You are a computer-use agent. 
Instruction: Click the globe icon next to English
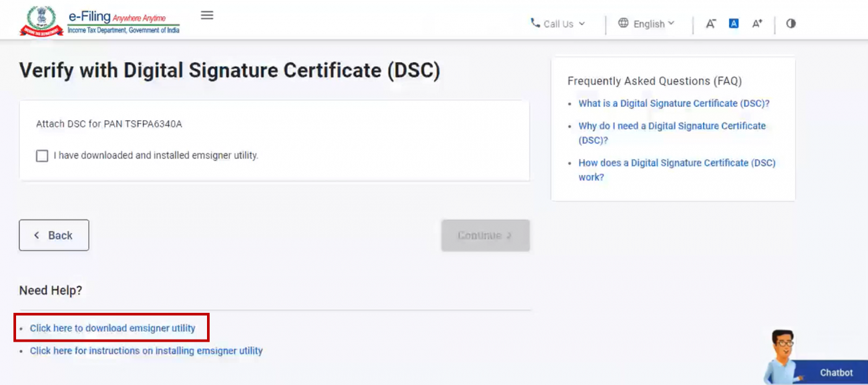(624, 23)
